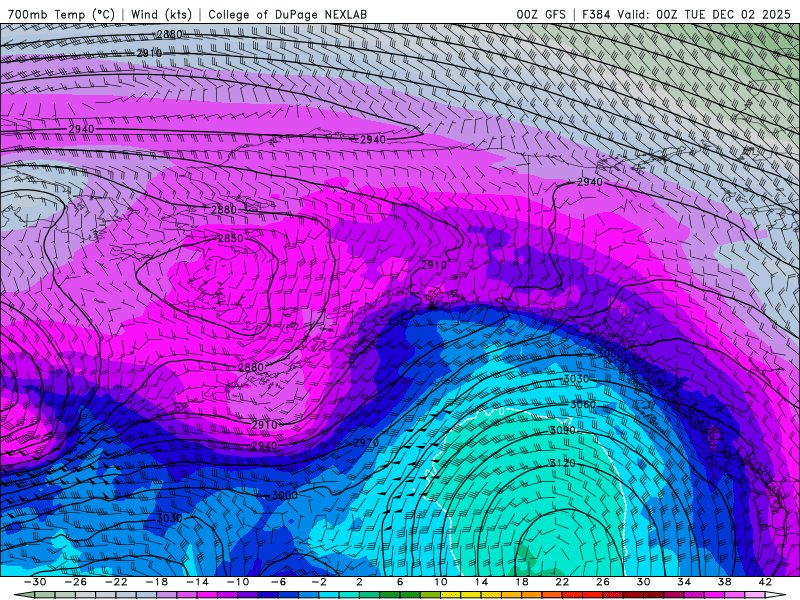Click the 3060 height contour label
800x600 pixels.
[x=583, y=405]
